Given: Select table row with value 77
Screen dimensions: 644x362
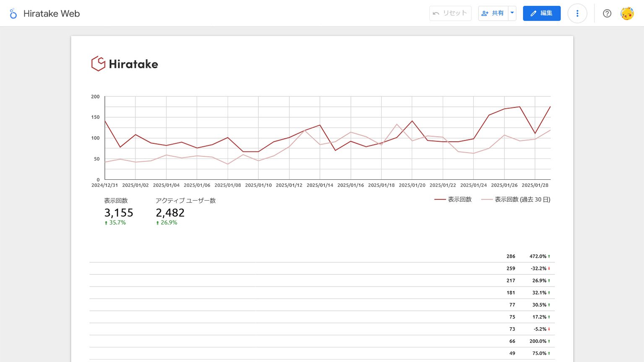Looking at the screenshot, I should pos(322,305).
